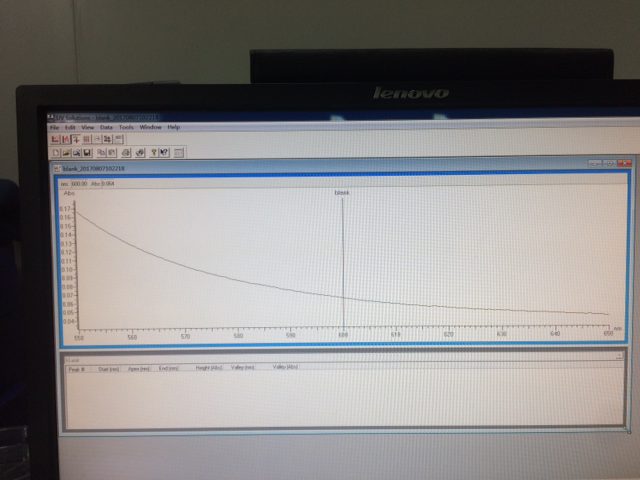Click the printer icon
The width and height of the screenshot is (640, 480).
[x=126, y=153]
